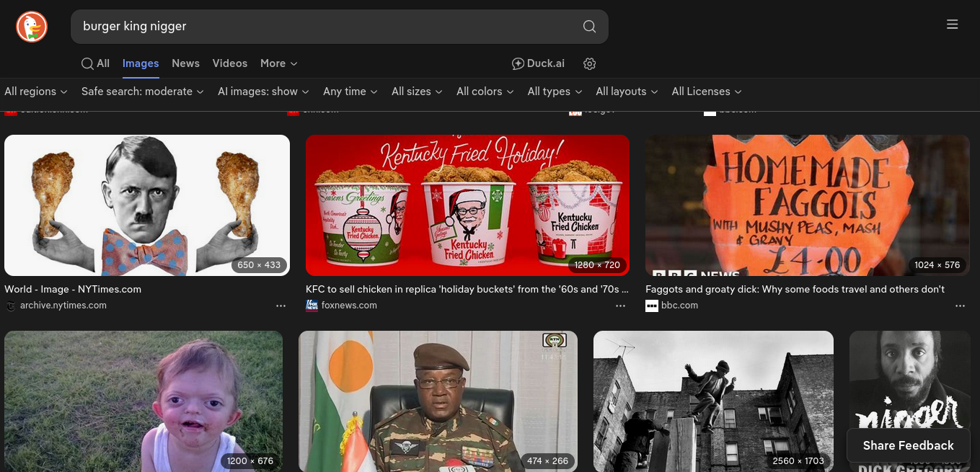Click the '474 × 266' size badge
This screenshot has width=980, height=472.
(x=547, y=461)
